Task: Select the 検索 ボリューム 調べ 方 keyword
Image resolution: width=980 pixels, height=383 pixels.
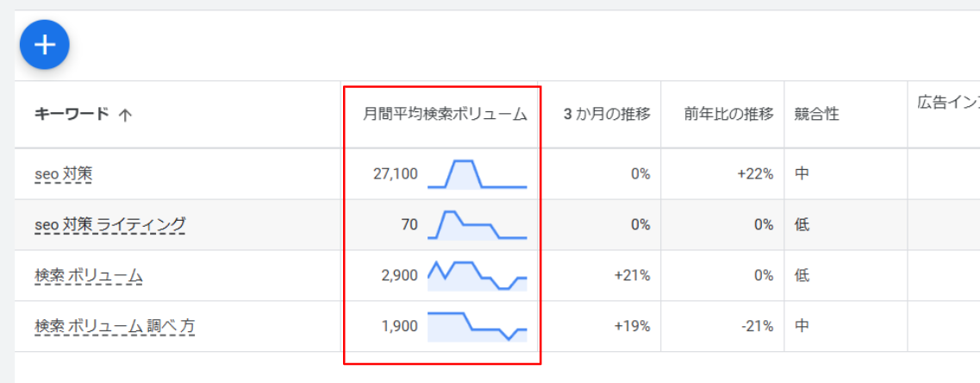Action: pos(115,327)
